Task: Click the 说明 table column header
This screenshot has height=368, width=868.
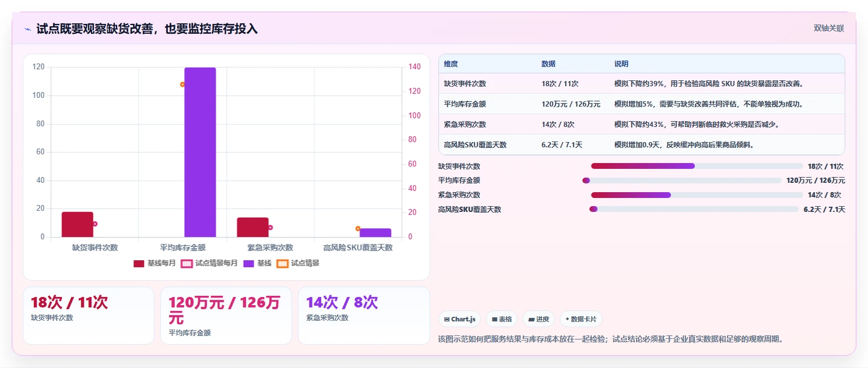Action: click(621, 64)
